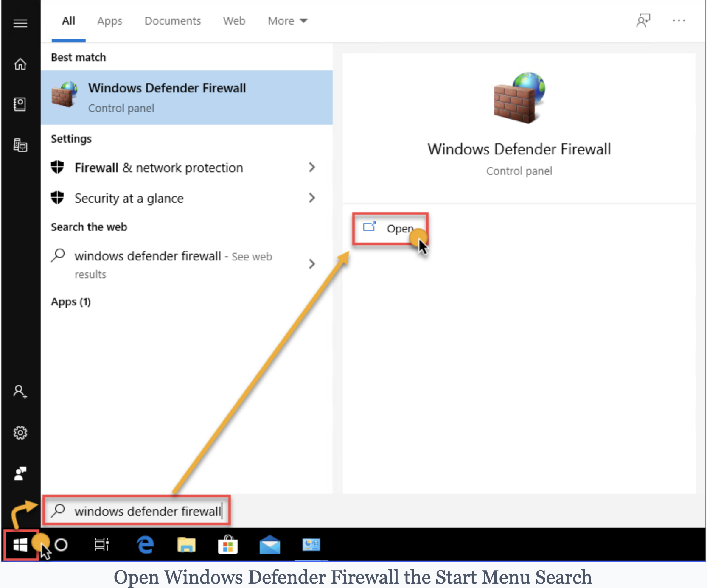Screen dimensions: 707x588
Task: Open Firewall & network protection setting
Action: 187,168
